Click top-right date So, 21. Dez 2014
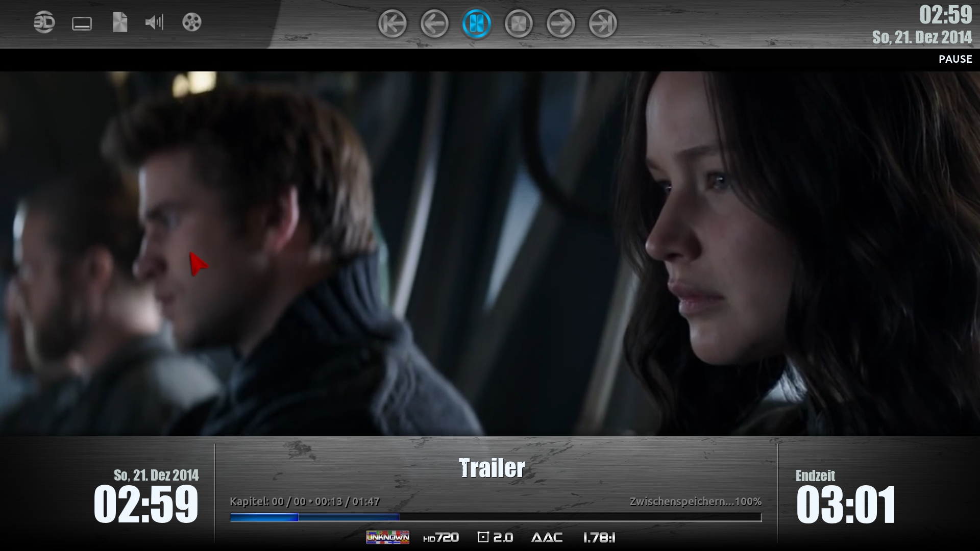 coord(922,37)
